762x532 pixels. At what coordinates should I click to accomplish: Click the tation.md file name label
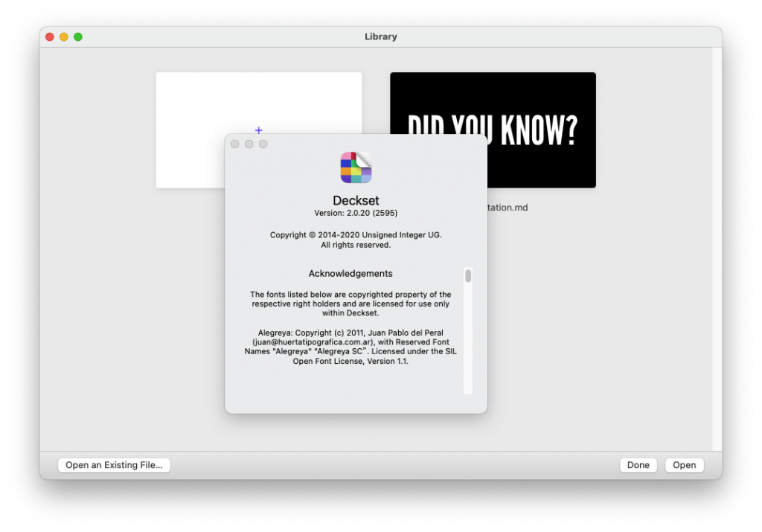[x=508, y=208]
